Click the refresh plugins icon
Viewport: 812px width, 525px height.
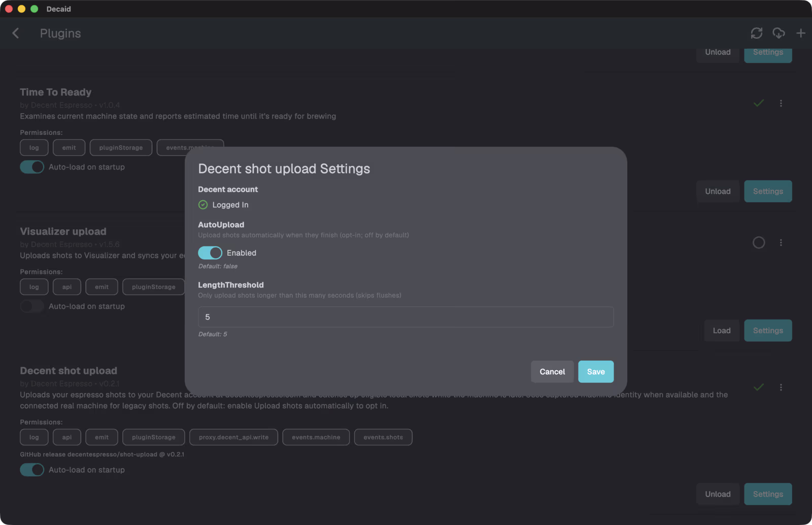click(x=757, y=33)
